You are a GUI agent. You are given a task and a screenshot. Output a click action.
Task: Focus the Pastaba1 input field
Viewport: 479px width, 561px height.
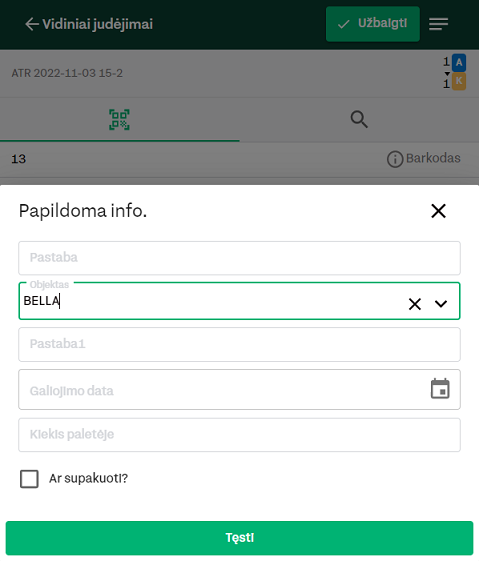point(239,344)
